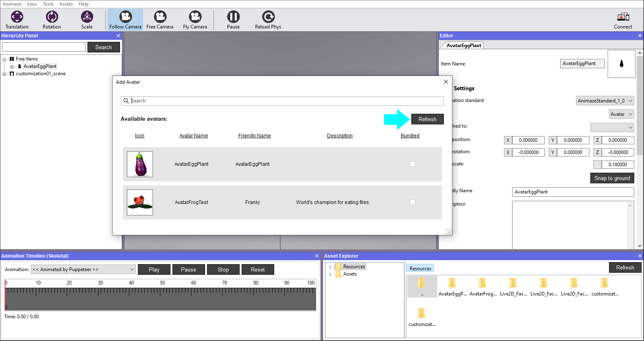Click Refresh in Add Avatar dialog
Screen dimensions: 644x341
coord(427,119)
